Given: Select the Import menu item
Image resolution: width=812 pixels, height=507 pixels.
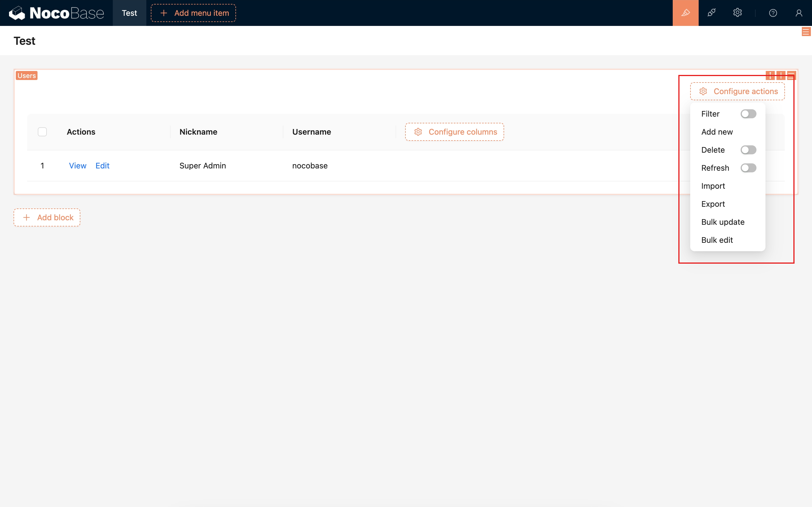Looking at the screenshot, I should (x=713, y=186).
